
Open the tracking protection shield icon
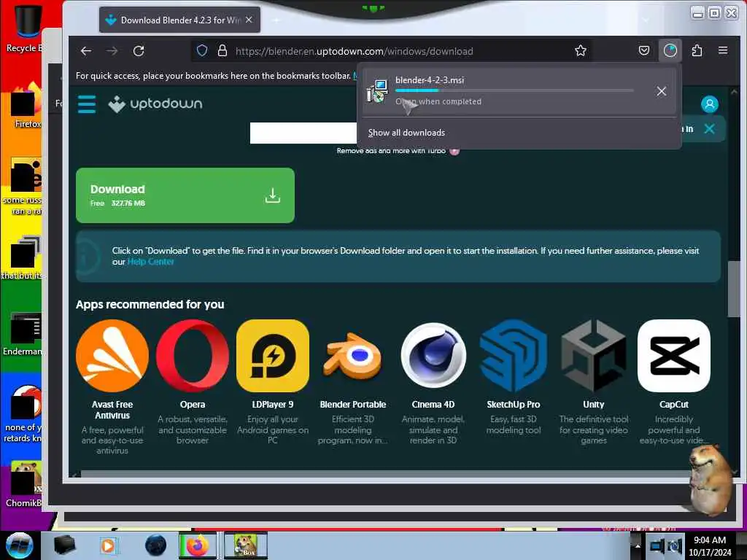pyautogui.click(x=202, y=51)
